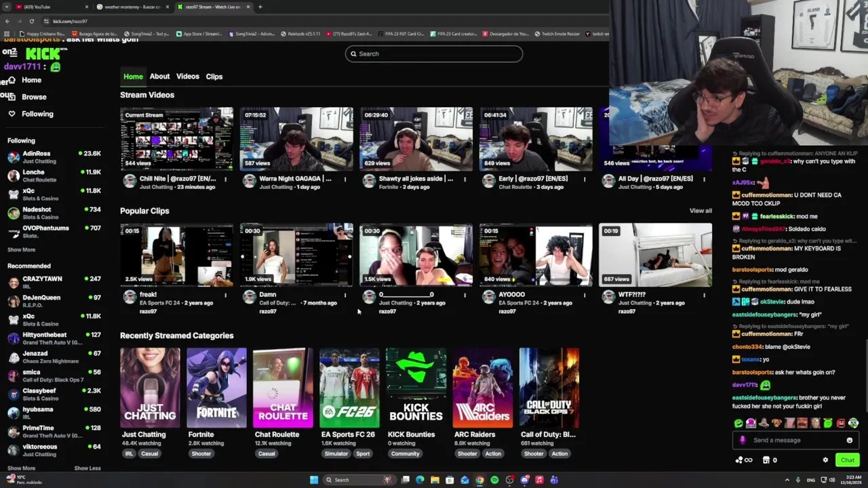Image resolution: width=868 pixels, height=488 pixels.
Task: Open the KICK Bounties category card
Action: pyautogui.click(x=416, y=388)
